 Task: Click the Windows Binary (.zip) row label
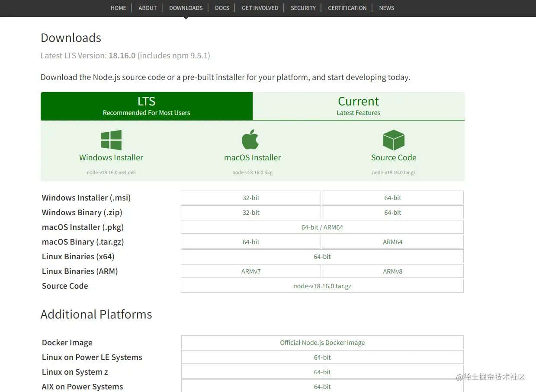[82, 213]
